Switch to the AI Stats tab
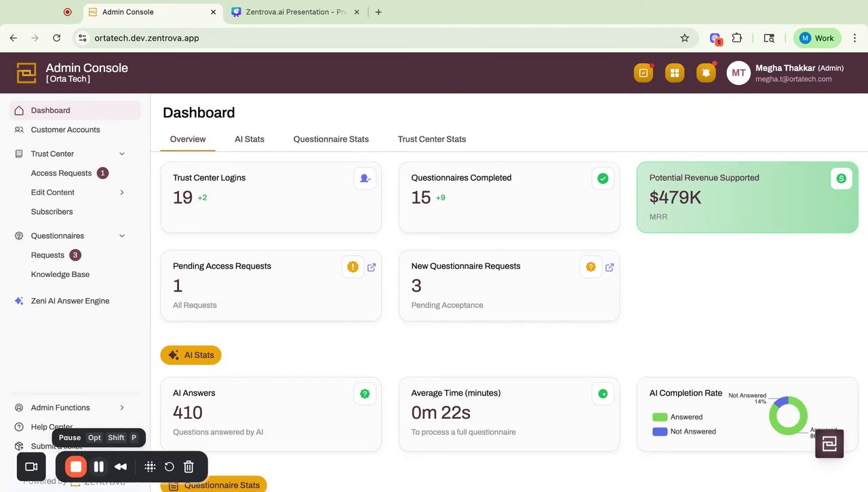868x492 pixels. (250, 139)
